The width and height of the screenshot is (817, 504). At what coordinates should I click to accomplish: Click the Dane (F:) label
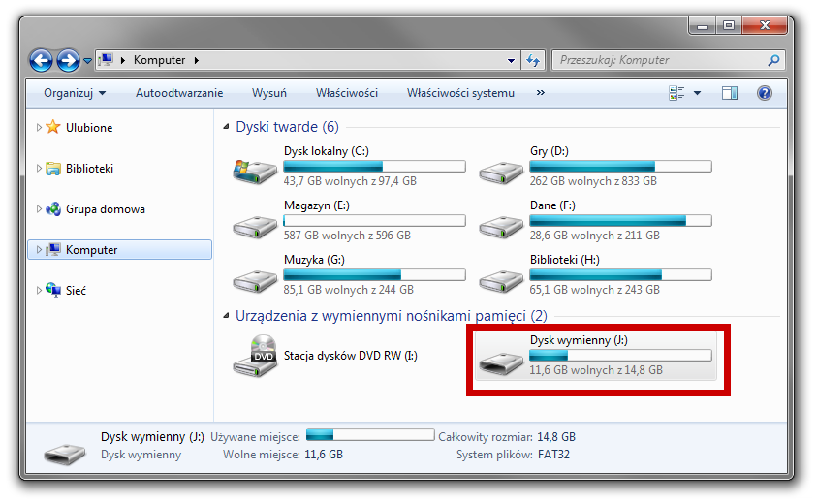pos(552,205)
